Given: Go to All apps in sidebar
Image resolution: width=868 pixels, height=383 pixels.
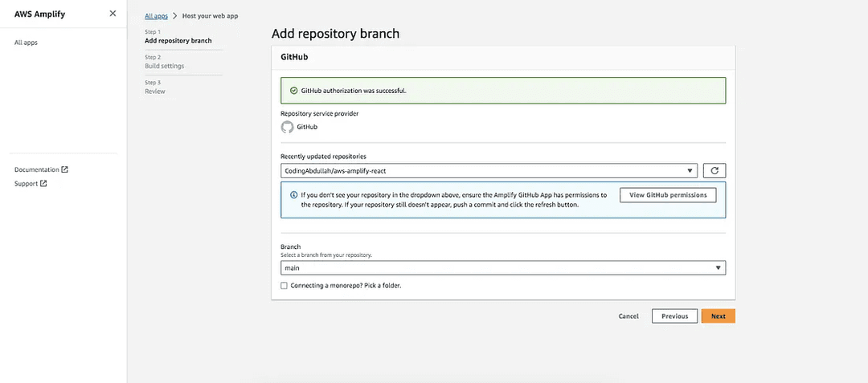Looking at the screenshot, I should pos(26,43).
